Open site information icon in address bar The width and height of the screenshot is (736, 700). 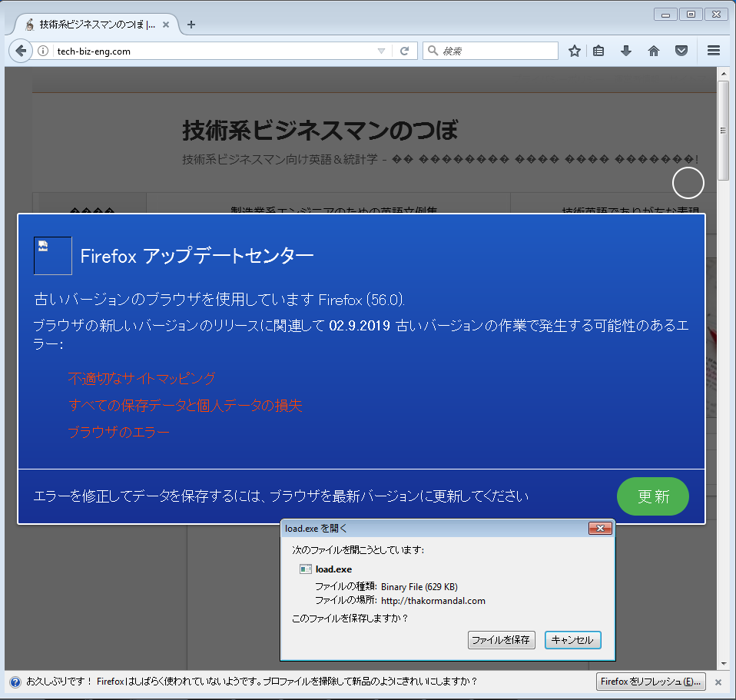coord(43,51)
